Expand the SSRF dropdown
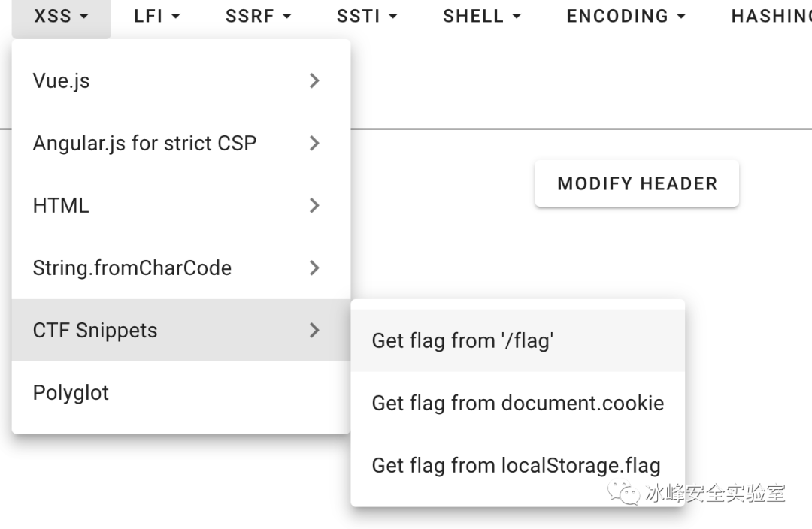Screen dimensions: 812x529 pyautogui.click(x=258, y=16)
